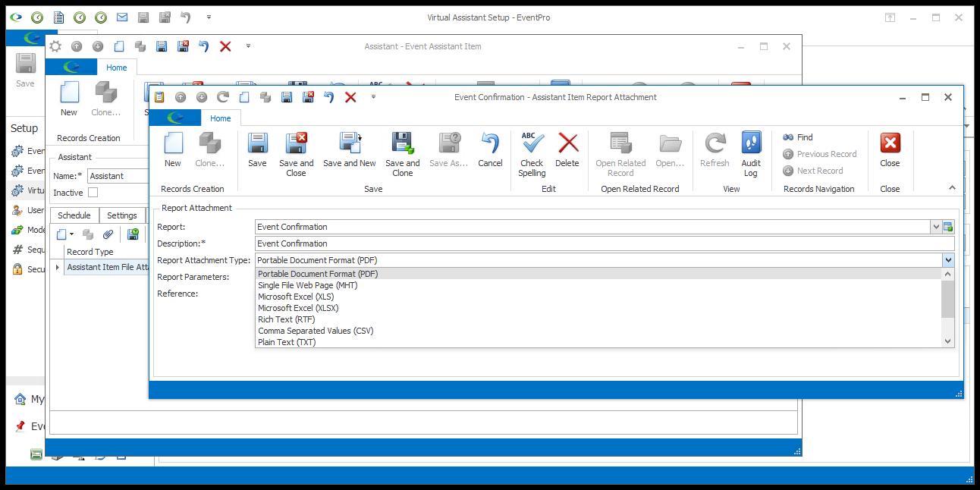Choose Save and Close in the ribbon
Screen dimensions: 980x490
(x=296, y=154)
